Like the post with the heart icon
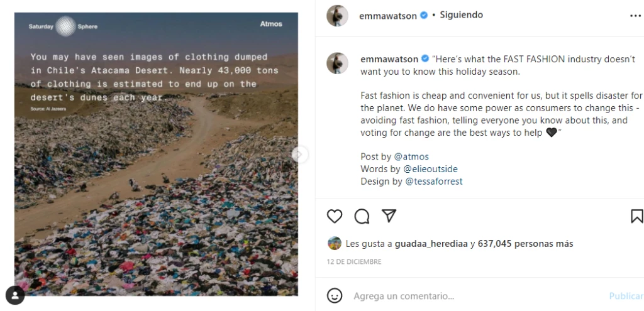 (335, 217)
